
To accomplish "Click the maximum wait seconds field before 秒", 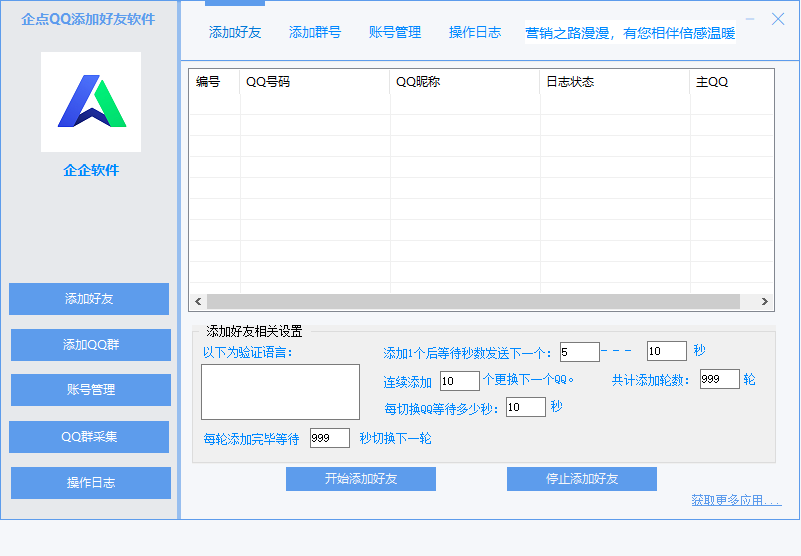I will pyautogui.click(x=667, y=351).
